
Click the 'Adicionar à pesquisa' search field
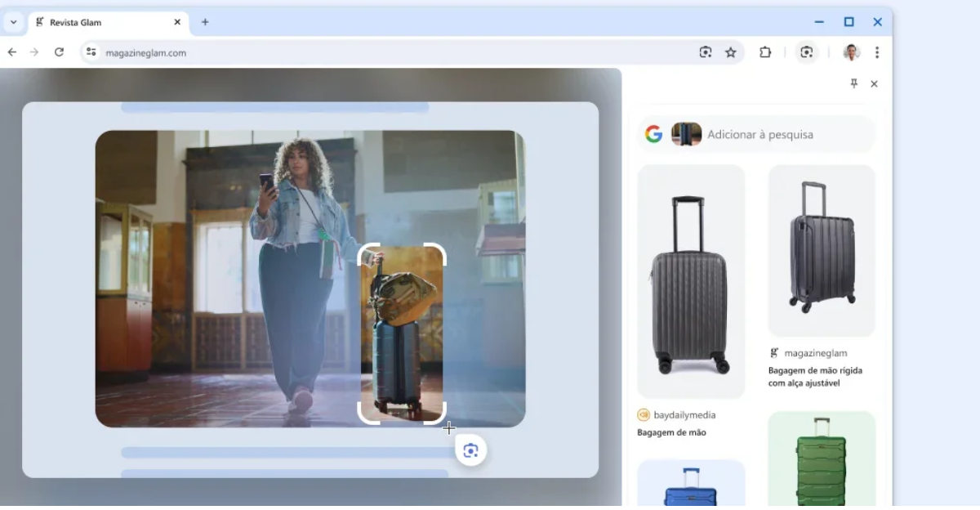click(756, 134)
